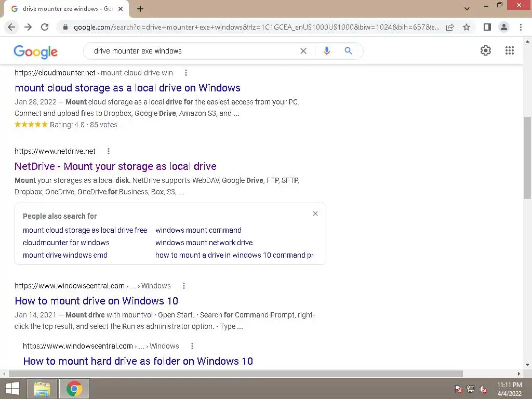Open Chrome profile avatar
Screen dimensions: 532x399
tap(504, 27)
